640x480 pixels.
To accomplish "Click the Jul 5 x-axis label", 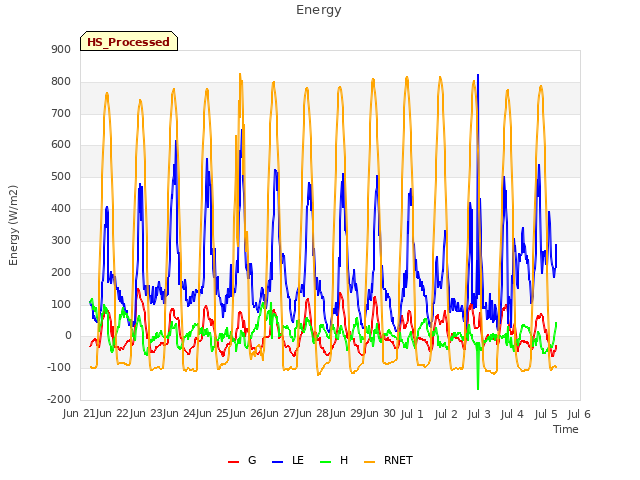I will [x=546, y=415].
